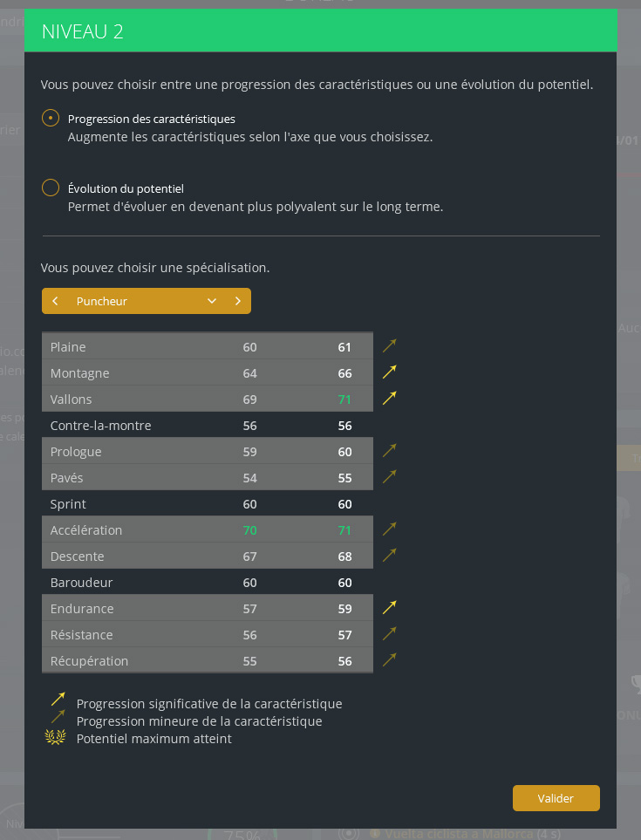Click the bright arrow icon beside Vallons

389,399
